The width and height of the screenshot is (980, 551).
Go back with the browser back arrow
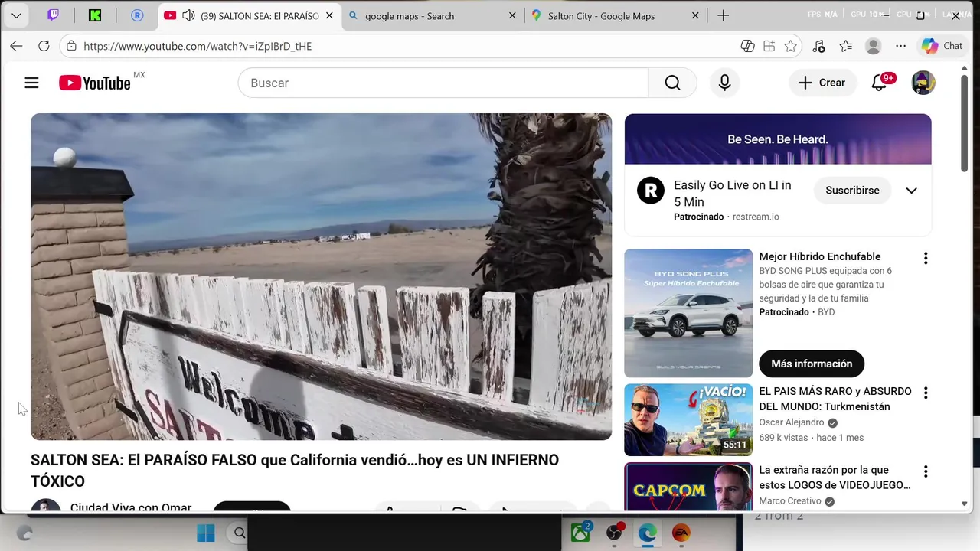click(16, 46)
